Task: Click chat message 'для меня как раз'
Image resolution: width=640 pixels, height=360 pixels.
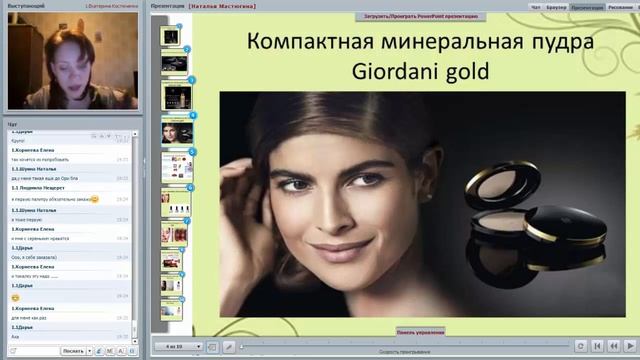Action: 29,318
